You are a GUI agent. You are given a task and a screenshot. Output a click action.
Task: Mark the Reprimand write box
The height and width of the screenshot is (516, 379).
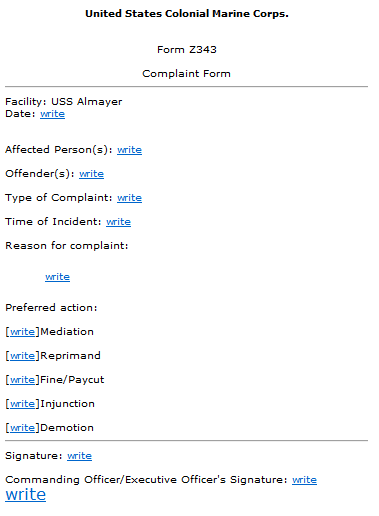(22, 356)
